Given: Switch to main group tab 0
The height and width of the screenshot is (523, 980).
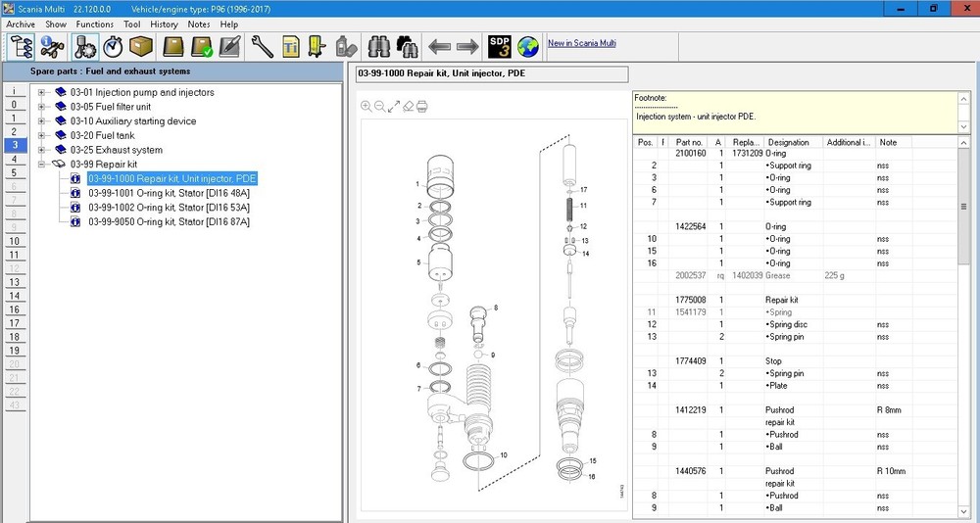Looking at the screenshot, I should [x=15, y=105].
